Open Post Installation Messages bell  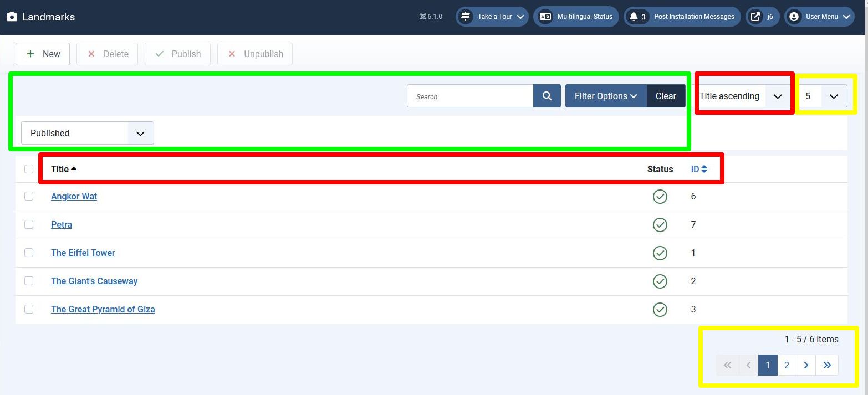click(x=682, y=17)
